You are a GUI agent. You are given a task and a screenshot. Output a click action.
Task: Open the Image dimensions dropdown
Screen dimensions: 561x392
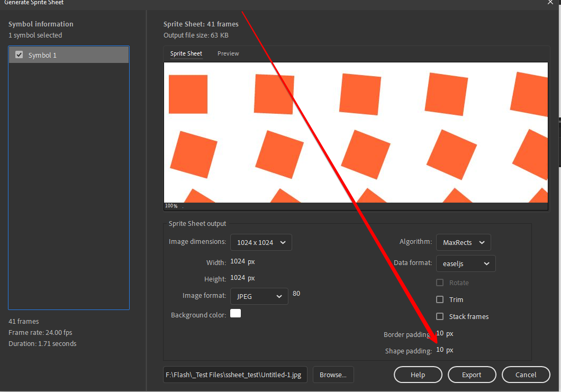pos(261,242)
